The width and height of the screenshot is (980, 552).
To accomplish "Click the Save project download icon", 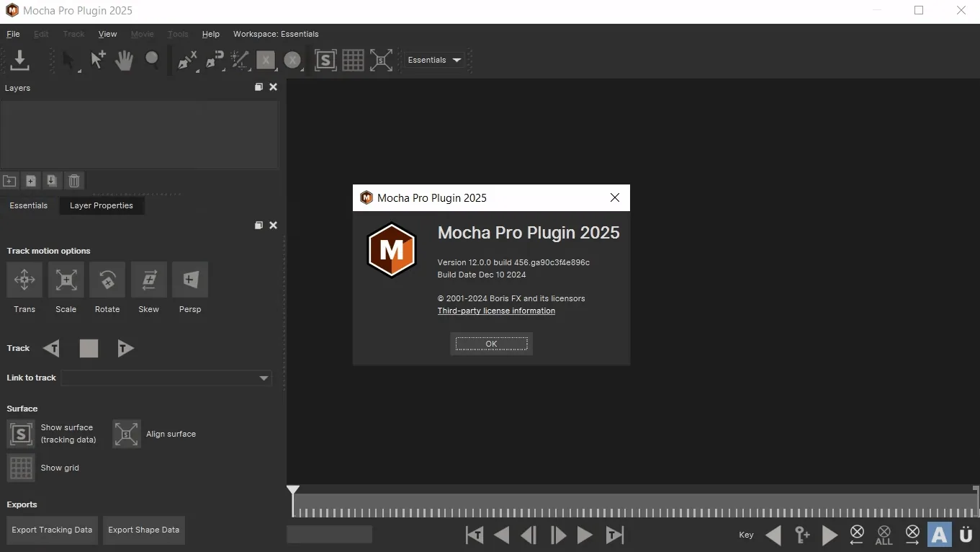I will (x=20, y=61).
